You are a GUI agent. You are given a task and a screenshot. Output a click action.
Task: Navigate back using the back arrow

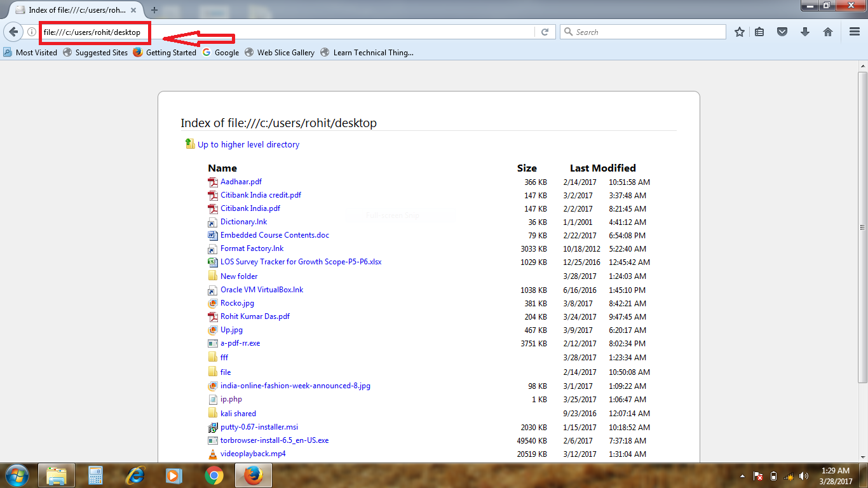tap(13, 32)
